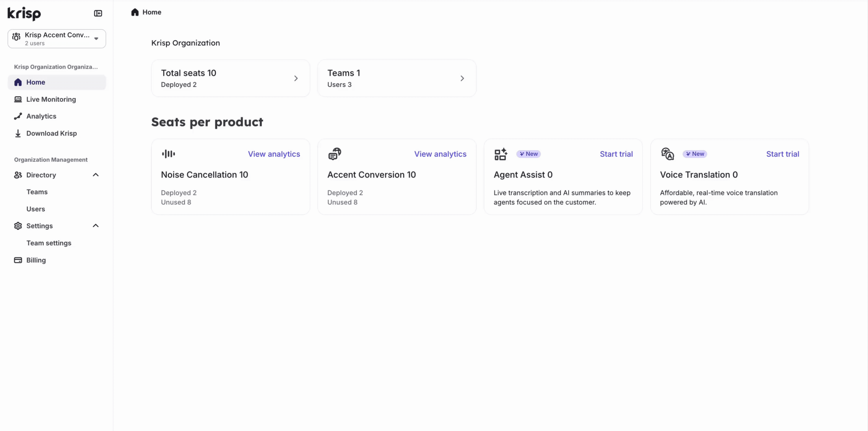Click the Download Krisp arrow icon
Screen dimensions: 868x431
tap(18, 134)
